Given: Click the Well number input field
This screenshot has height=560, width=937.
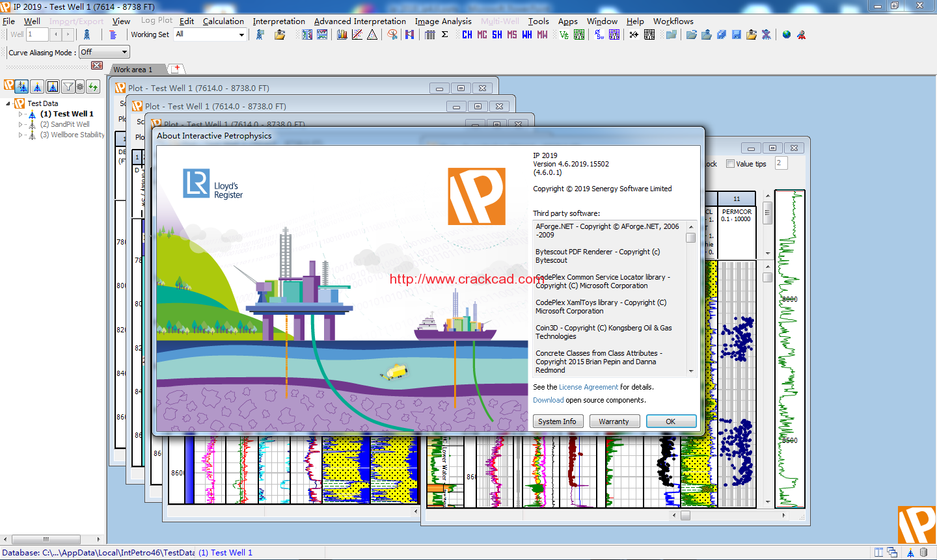Looking at the screenshot, I should 37,34.
